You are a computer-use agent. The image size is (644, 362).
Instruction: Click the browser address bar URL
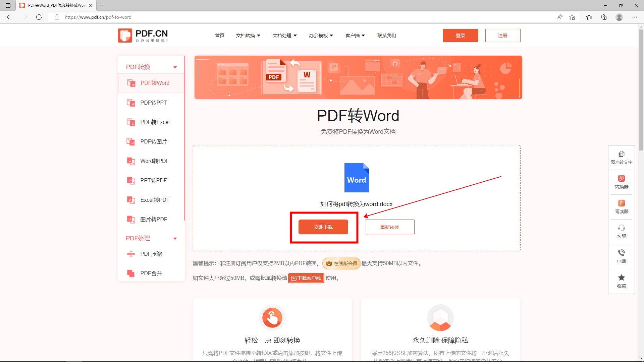(x=98, y=17)
